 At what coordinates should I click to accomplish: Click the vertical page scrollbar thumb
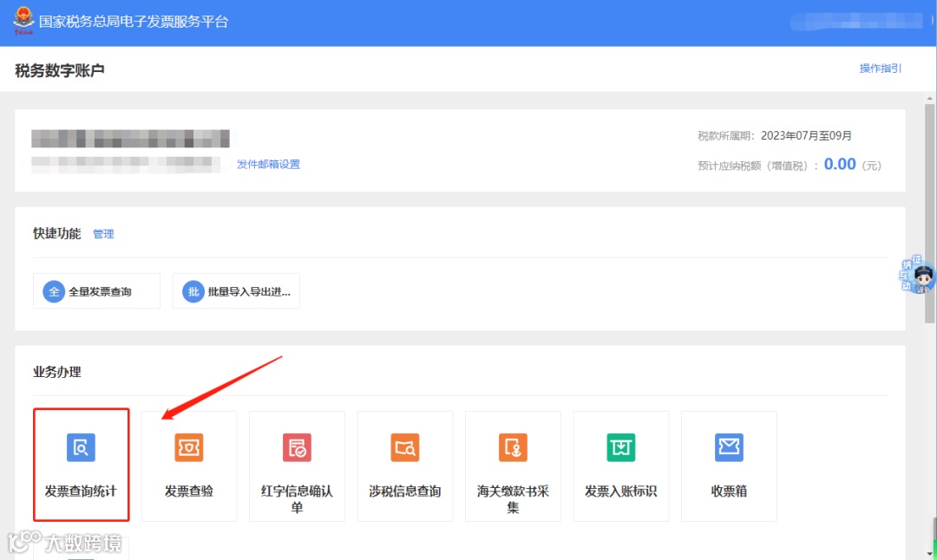click(929, 214)
